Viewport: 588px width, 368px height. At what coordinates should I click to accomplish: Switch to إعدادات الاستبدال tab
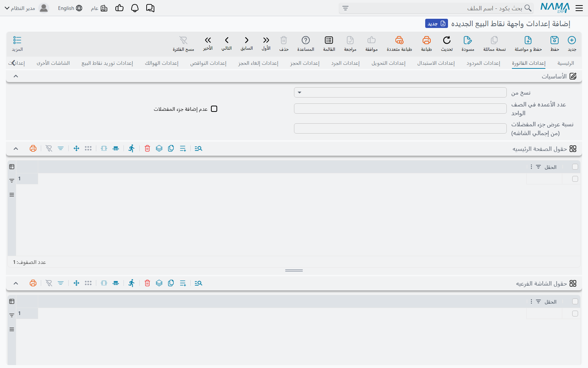436,63
